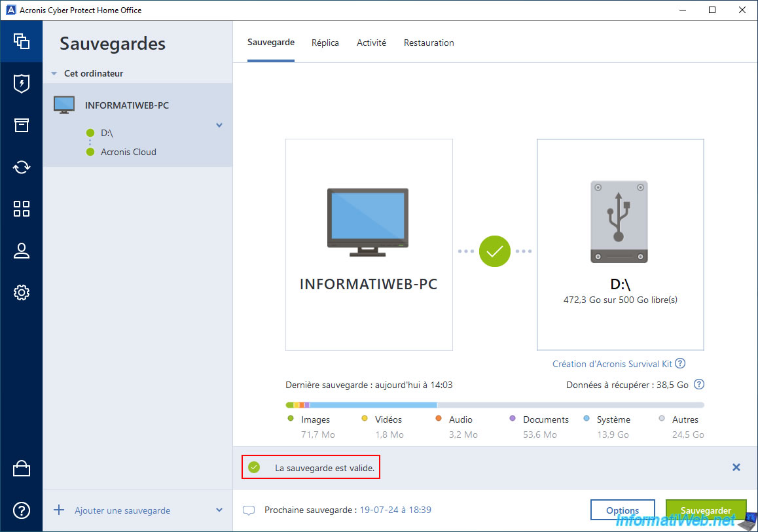Click the green checkmark backup status circle

[495, 251]
